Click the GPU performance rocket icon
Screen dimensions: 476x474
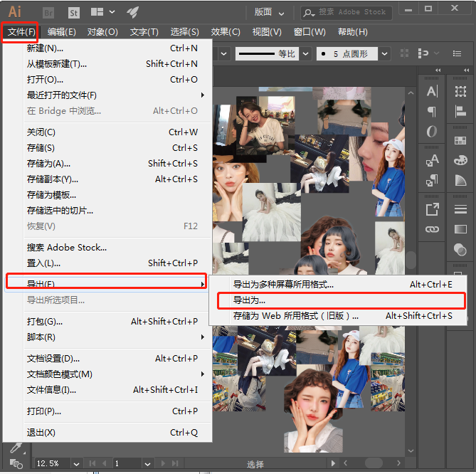132,12
